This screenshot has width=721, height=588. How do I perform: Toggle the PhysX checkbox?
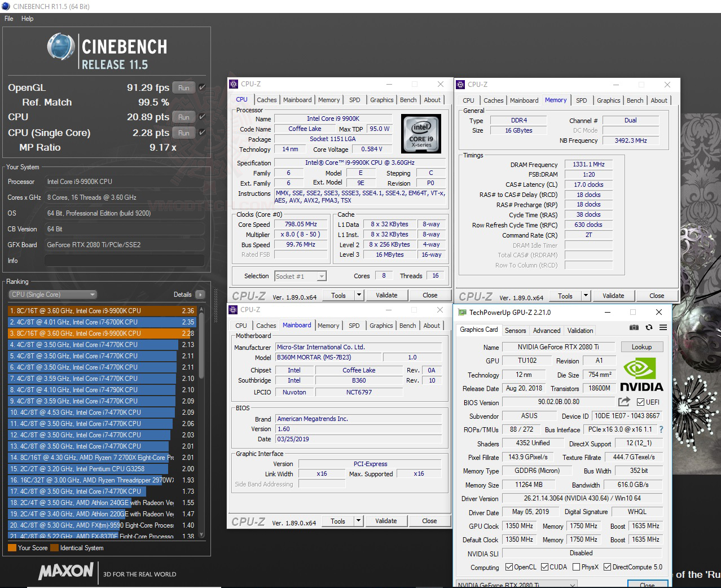(x=576, y=567)
